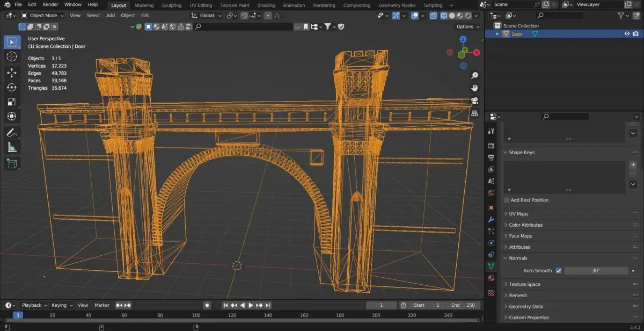Screen dimensions: 644x331
Task: Toggle X-ray mode in viewport header
Action: coord(433,16)
